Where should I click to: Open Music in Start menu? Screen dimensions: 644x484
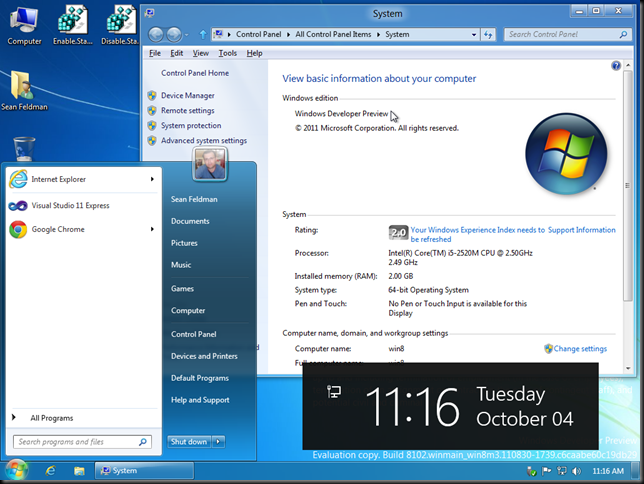(x=181, y=265)
